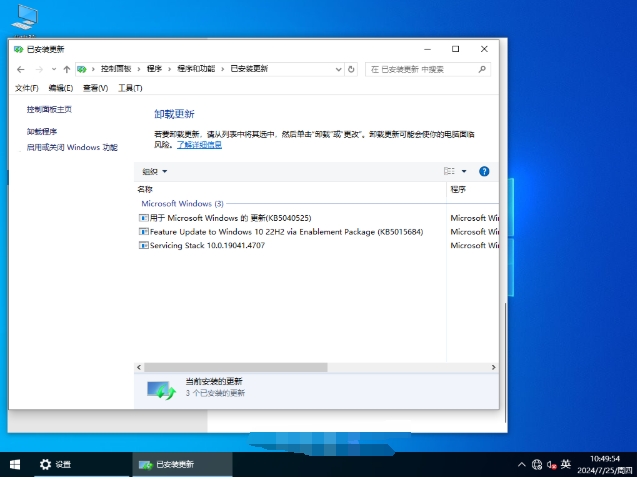Go up one level with up arrow
637x481 pixels.
click(67, 69)
